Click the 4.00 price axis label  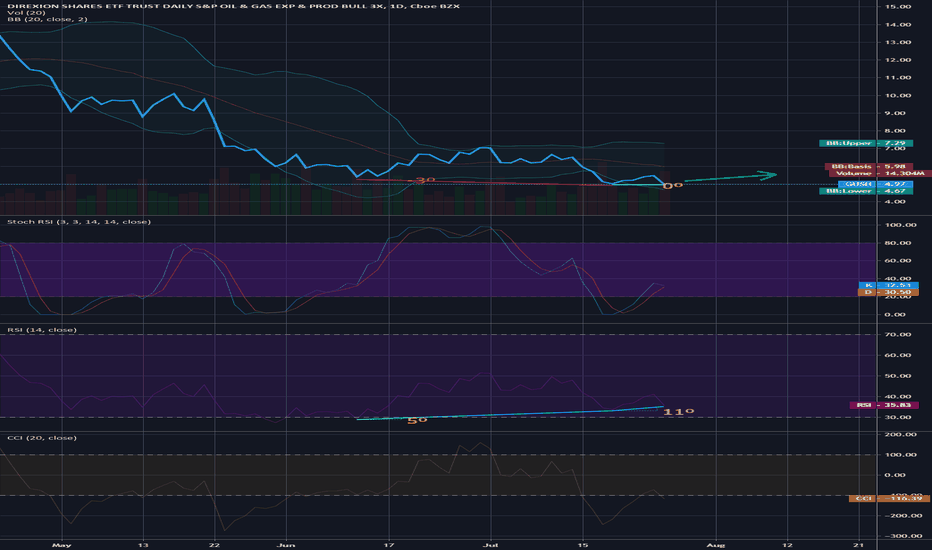895,202
